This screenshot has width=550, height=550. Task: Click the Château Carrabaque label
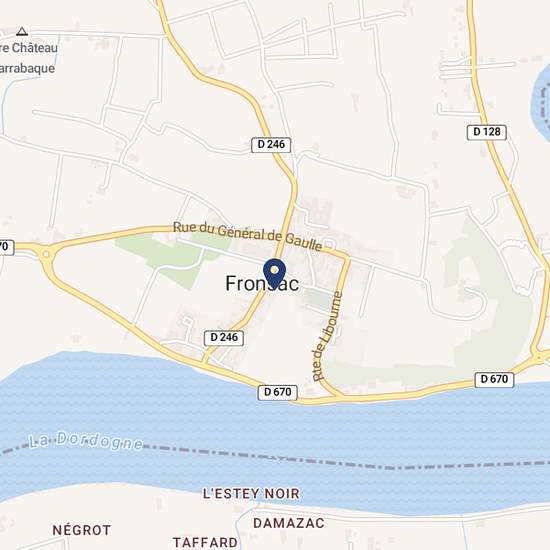[x=28, y=58]
